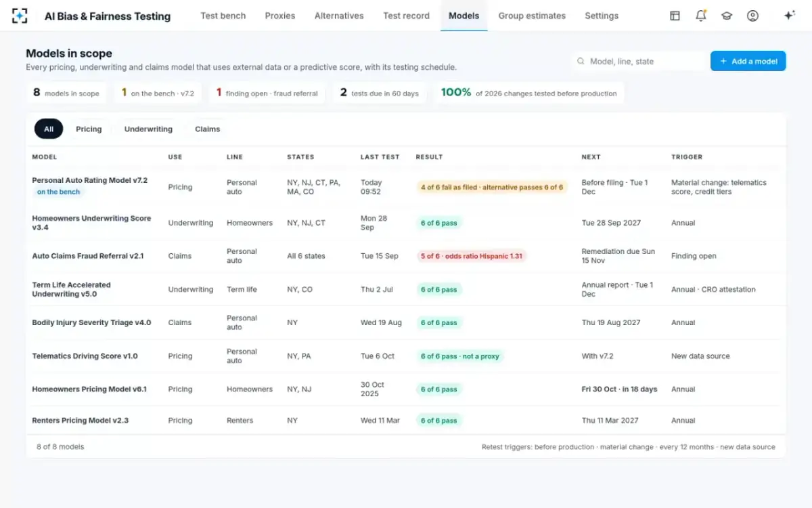Focus the Model, line, state search field
Viewport: 812px width, 508px height.
[639, 61]
